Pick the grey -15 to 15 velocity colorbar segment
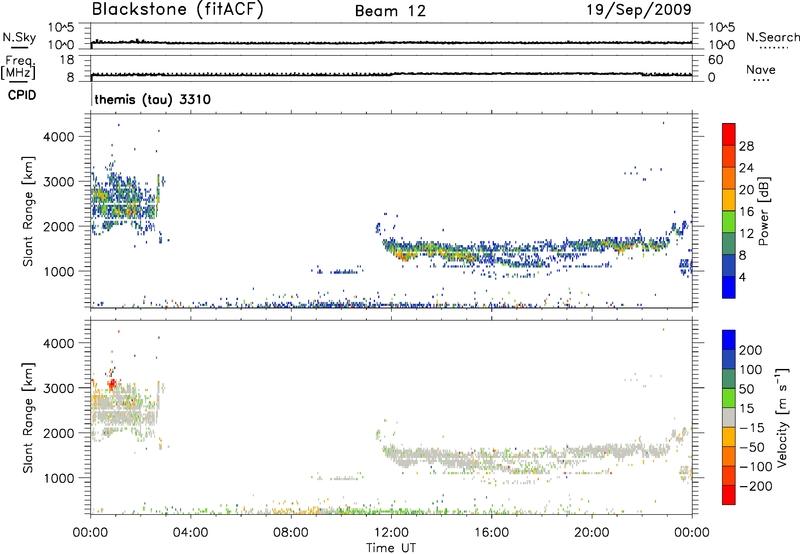This screenshot has width=800, height=554. [x=729, y=417]
